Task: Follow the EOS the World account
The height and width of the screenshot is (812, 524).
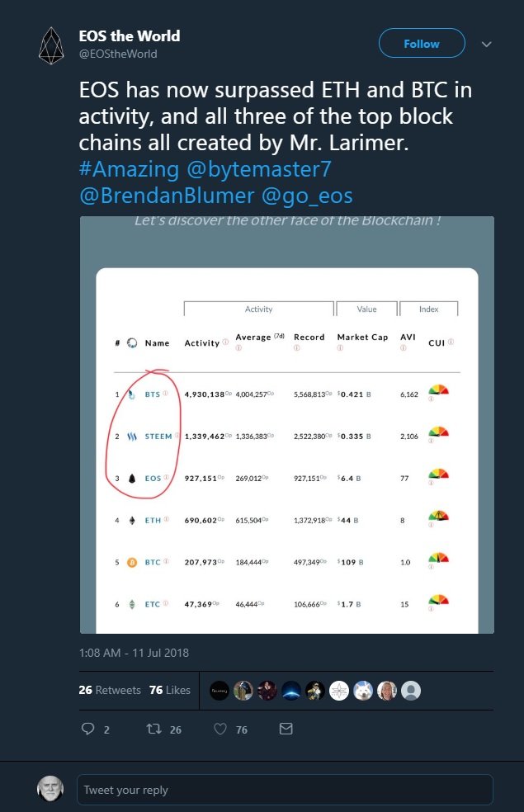Action: click(422, 43)
